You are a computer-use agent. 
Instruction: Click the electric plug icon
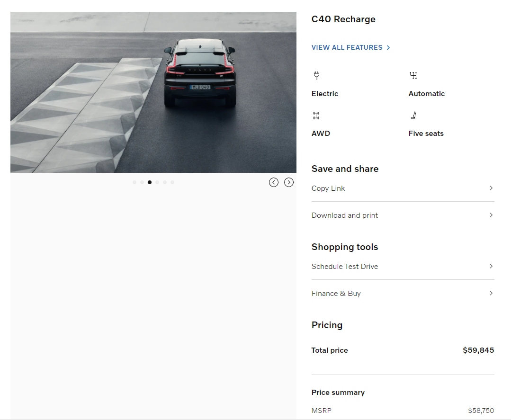click(x=316, y=76)
